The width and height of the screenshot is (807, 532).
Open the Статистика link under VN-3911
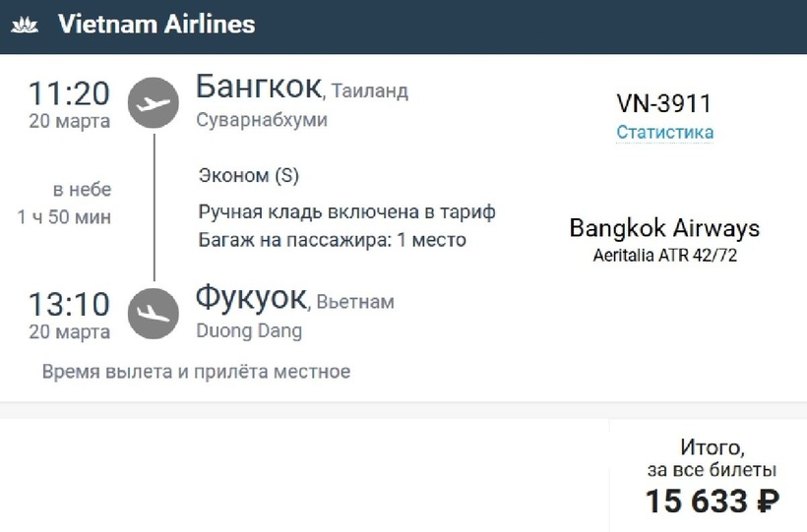(x=664, y=133)
